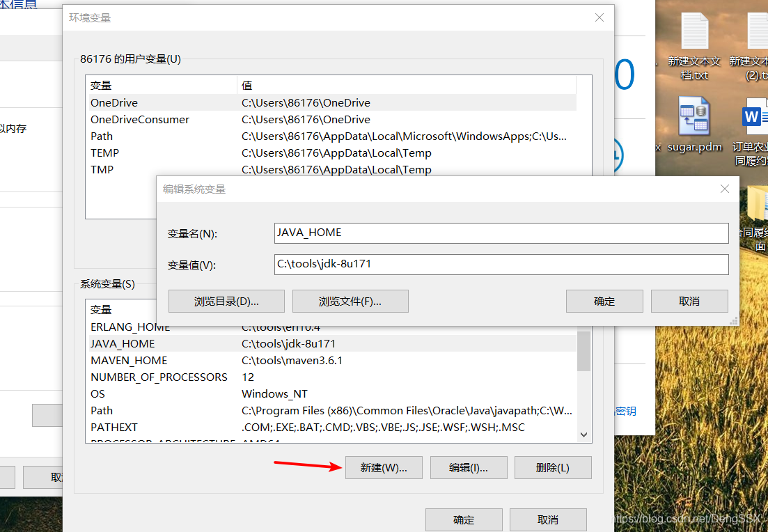Select the TEMP user variable row

pos(331,152)
